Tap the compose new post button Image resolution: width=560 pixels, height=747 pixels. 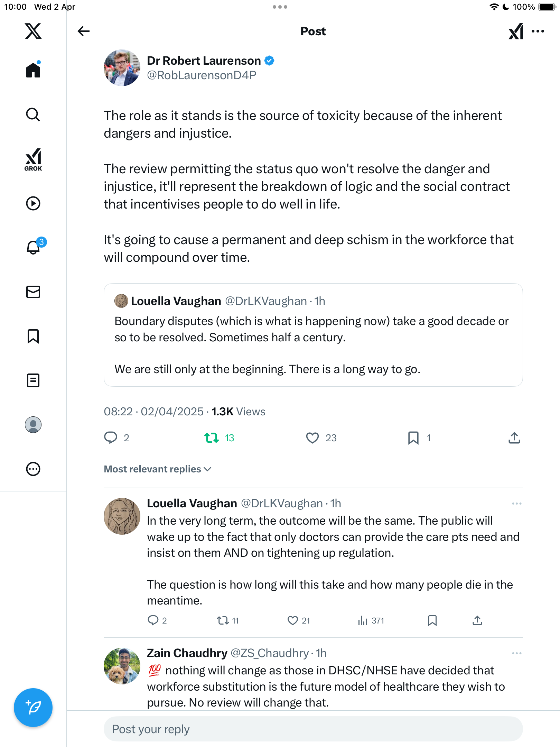click(x=33, y=708)
